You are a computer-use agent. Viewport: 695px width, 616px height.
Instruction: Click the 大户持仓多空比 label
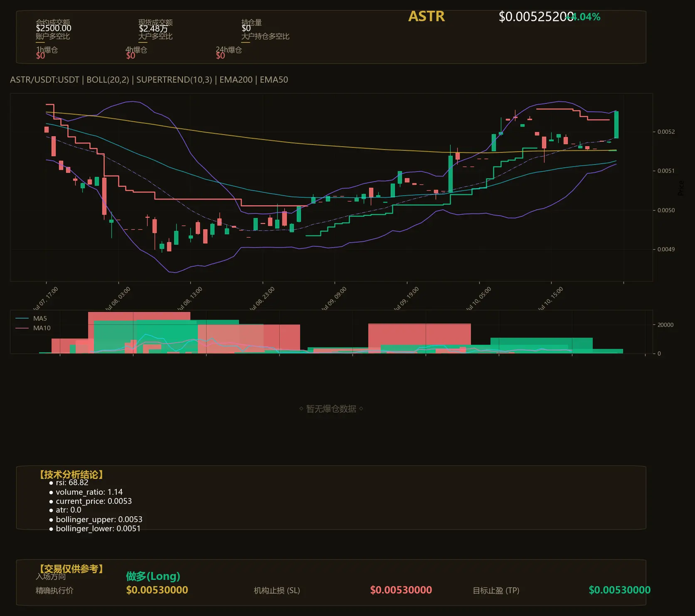pos(265,36)
